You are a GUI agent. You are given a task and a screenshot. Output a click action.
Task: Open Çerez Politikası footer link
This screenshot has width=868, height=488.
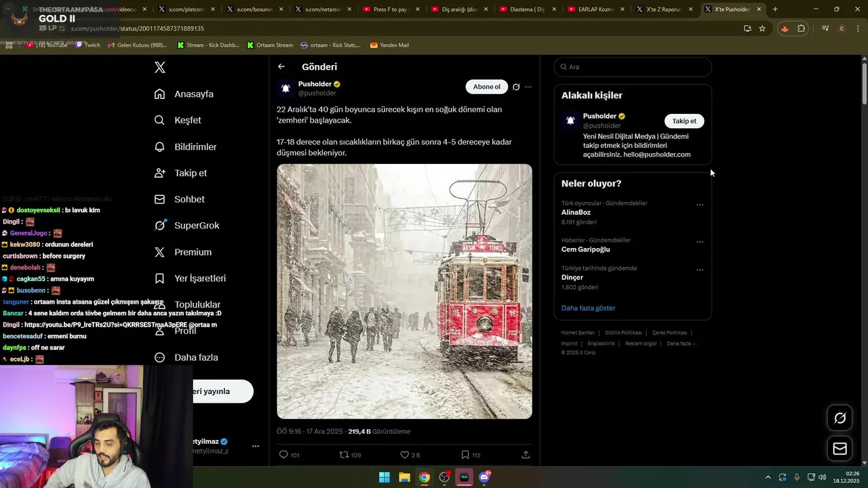coord(669,333)
